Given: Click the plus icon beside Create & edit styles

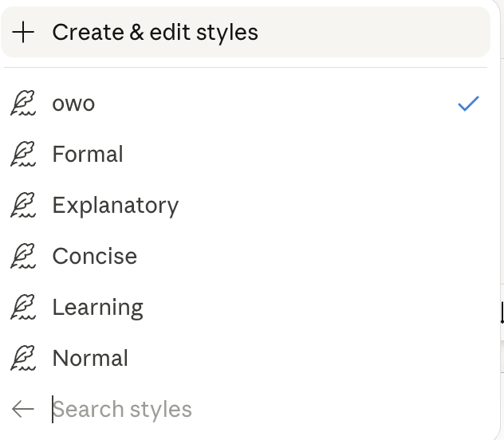Looking at the screenshot, I should pyautogui.click(x=24, y=33).
